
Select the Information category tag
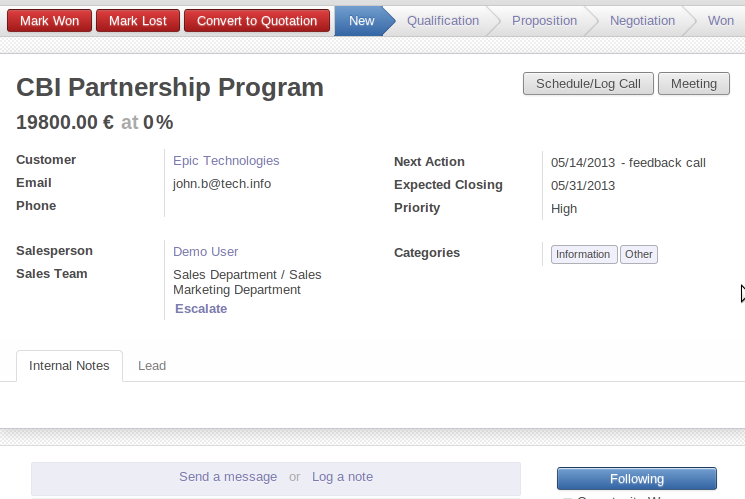(x=583, y=255)
